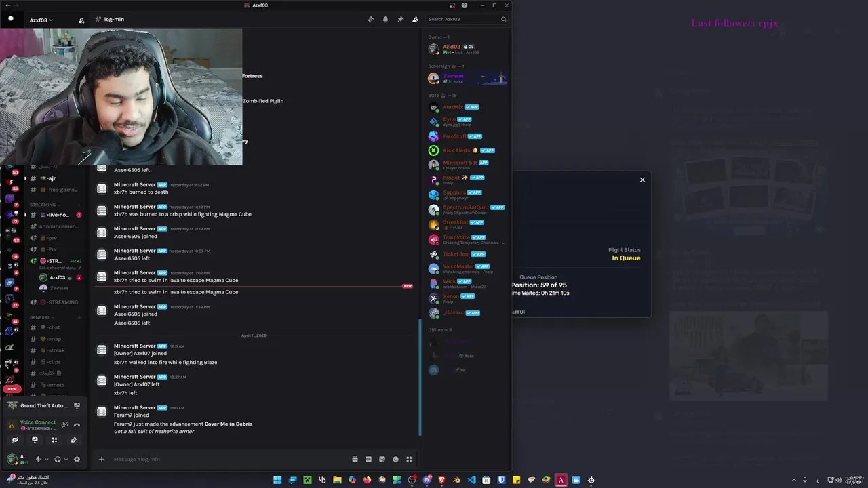This screenshot has width=868, height=488.
Task: Stop streaming Grand Theft Auto screen icon
Action: [x=77, y=405]
